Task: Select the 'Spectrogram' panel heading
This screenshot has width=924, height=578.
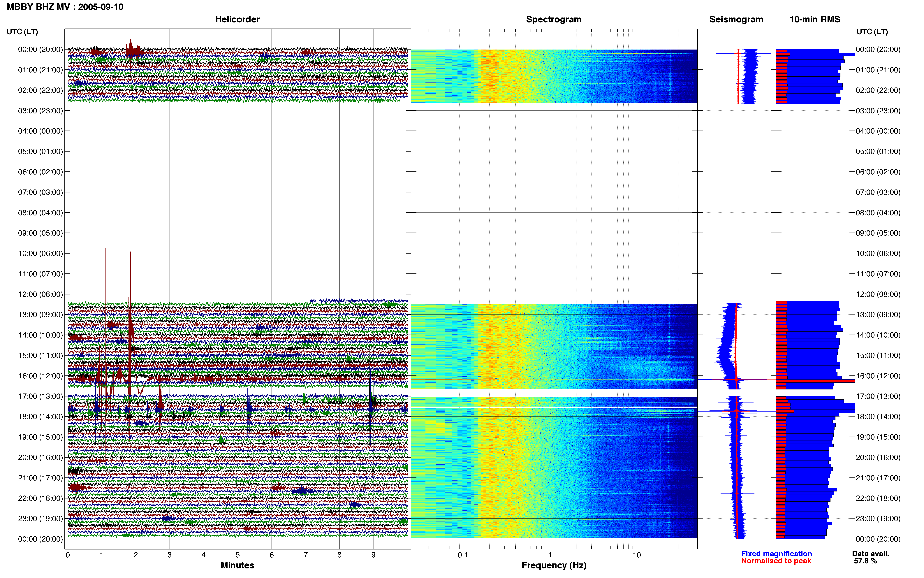Action: point(554,20)
